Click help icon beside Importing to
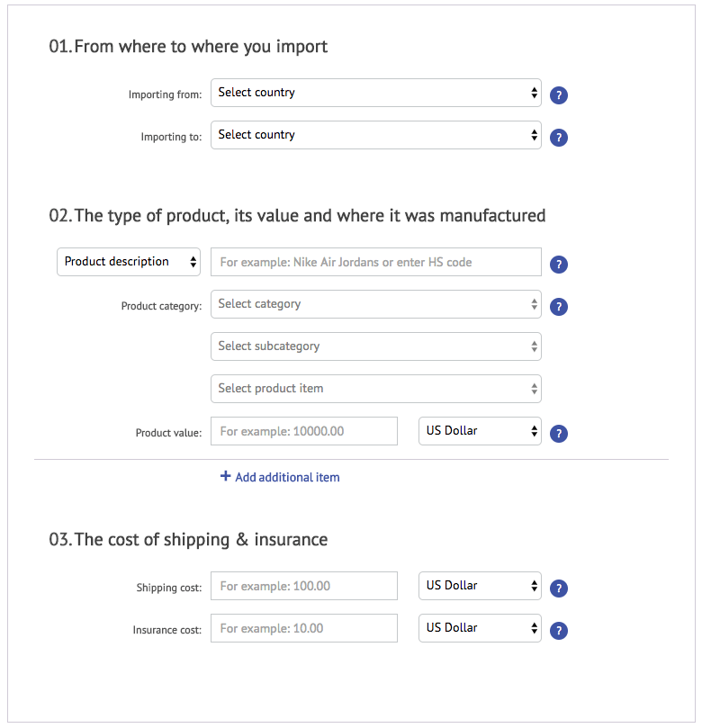 [x=558, y=138]
